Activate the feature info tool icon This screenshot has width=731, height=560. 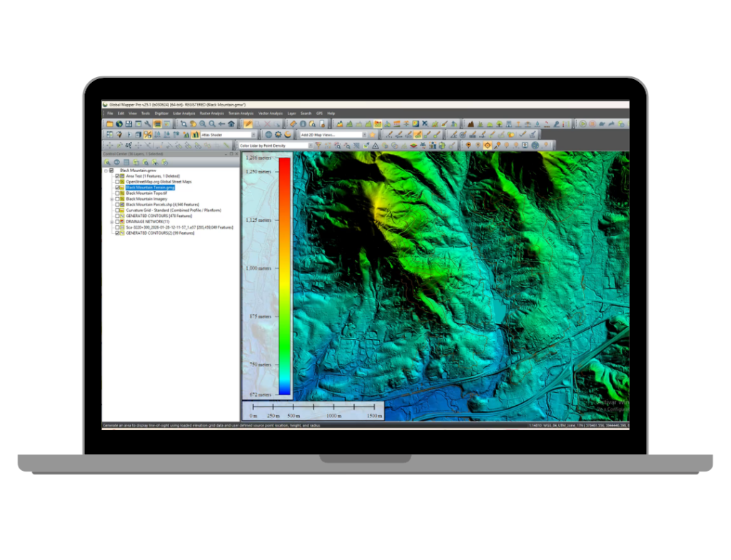point(303,124)
